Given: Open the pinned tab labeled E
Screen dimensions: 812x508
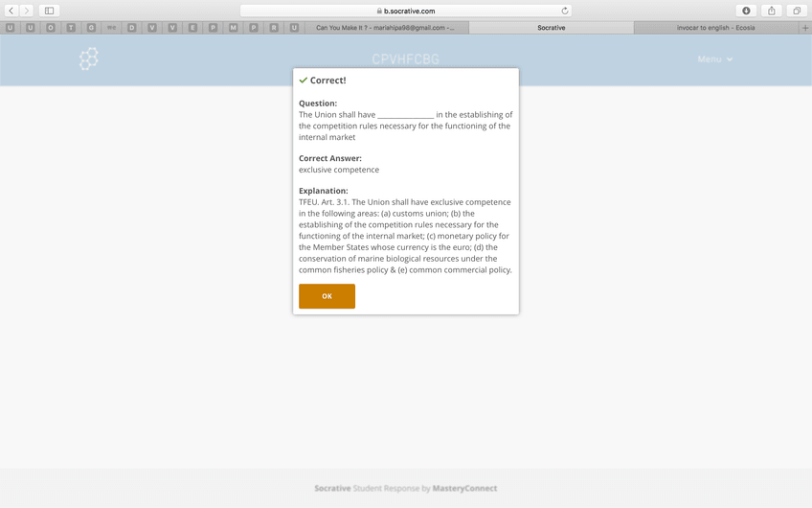Looking at the screenshot, I should click(192, 28).
